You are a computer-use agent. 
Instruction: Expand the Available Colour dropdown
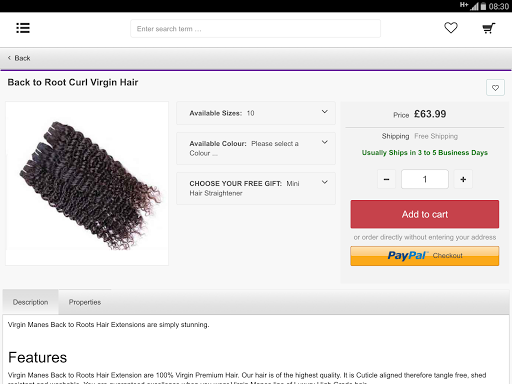(256, 148)
